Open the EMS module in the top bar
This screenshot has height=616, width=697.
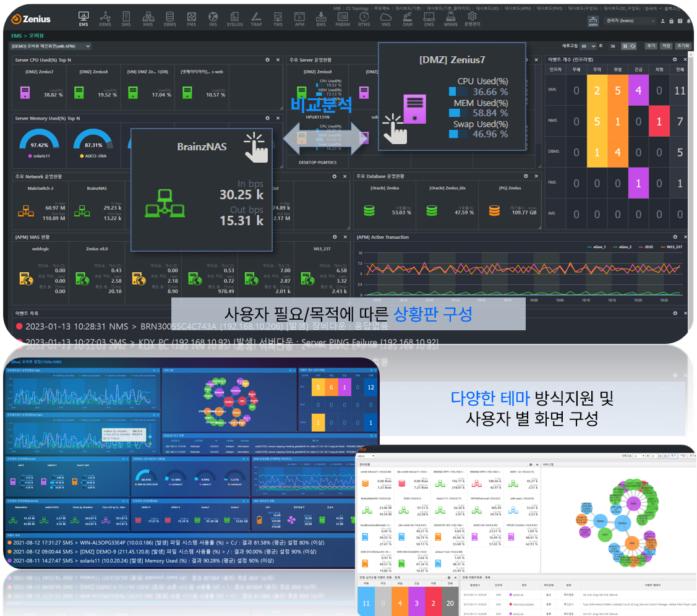83,19
